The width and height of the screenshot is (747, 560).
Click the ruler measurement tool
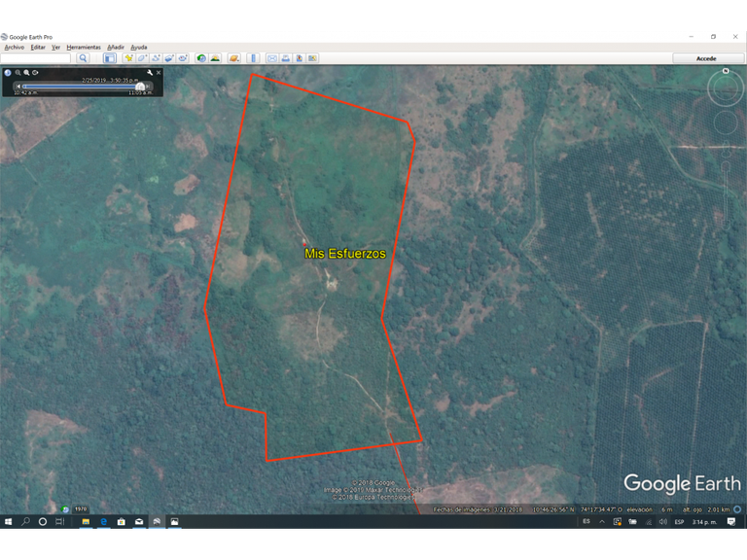[x=253, y=58]
